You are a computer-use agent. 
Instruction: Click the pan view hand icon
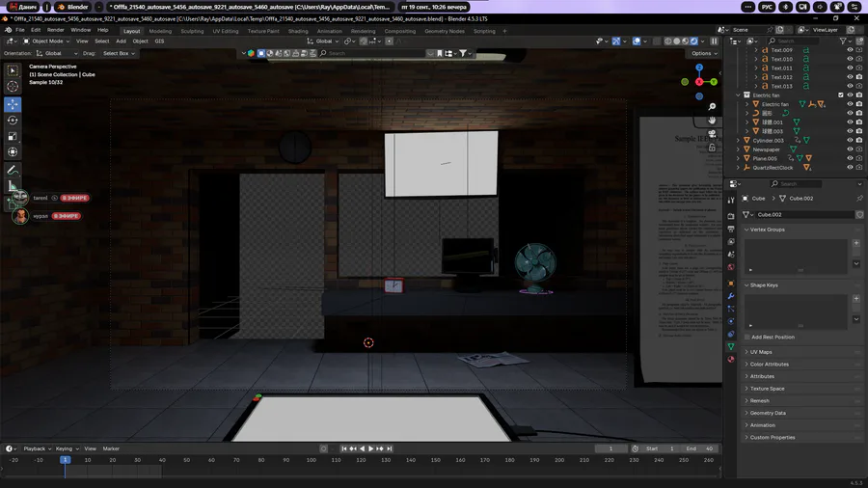tap(712, 120)
